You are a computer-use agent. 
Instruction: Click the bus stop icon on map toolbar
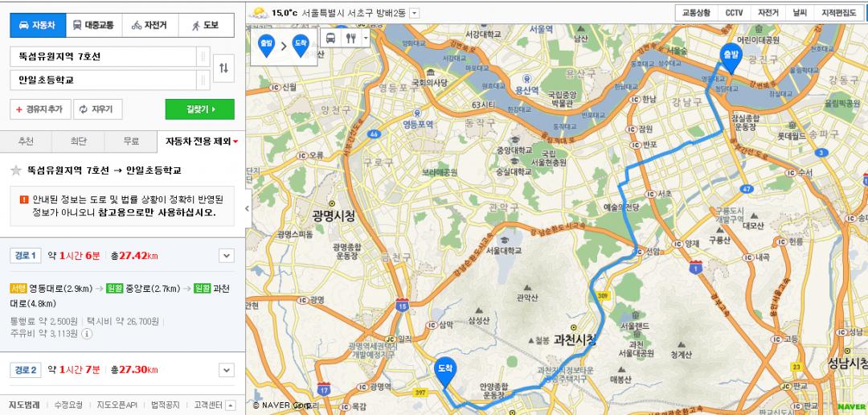(330, 38)
